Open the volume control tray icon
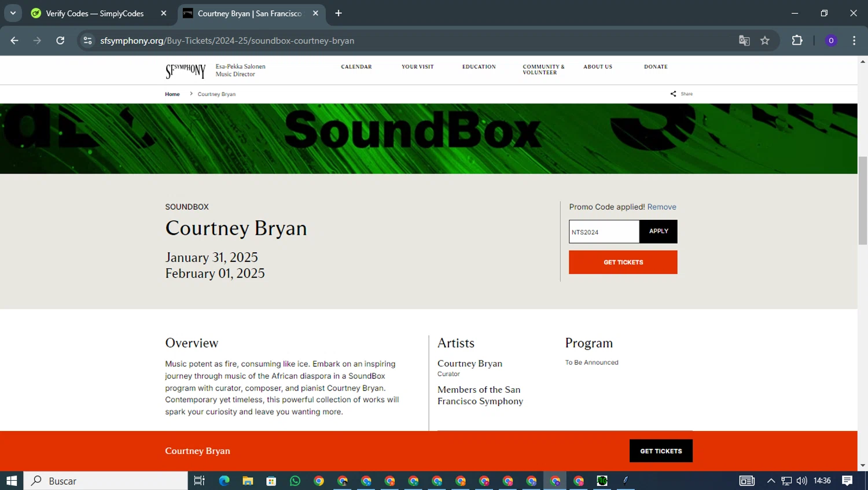The height and width of the screenshot is (490, 868). coord(801,481)
